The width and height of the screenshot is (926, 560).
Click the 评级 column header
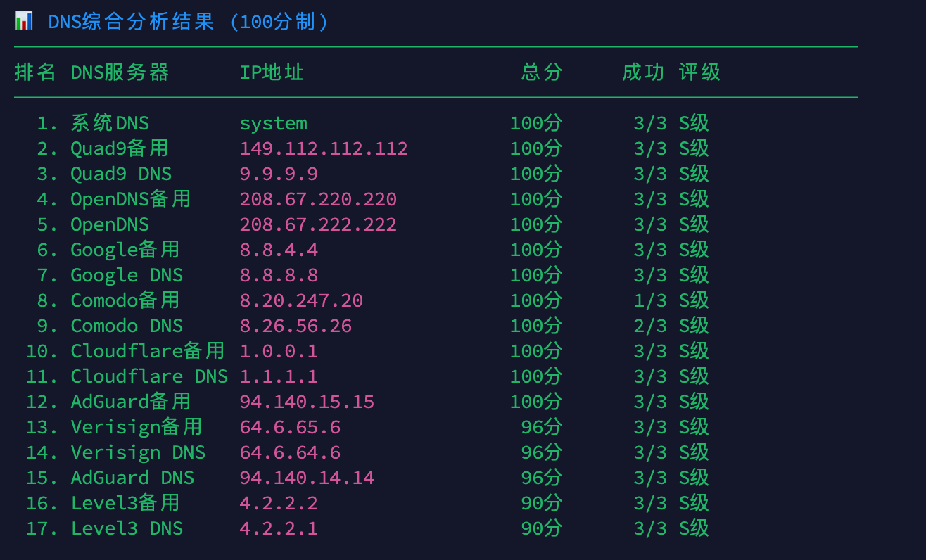click(699, 72)
